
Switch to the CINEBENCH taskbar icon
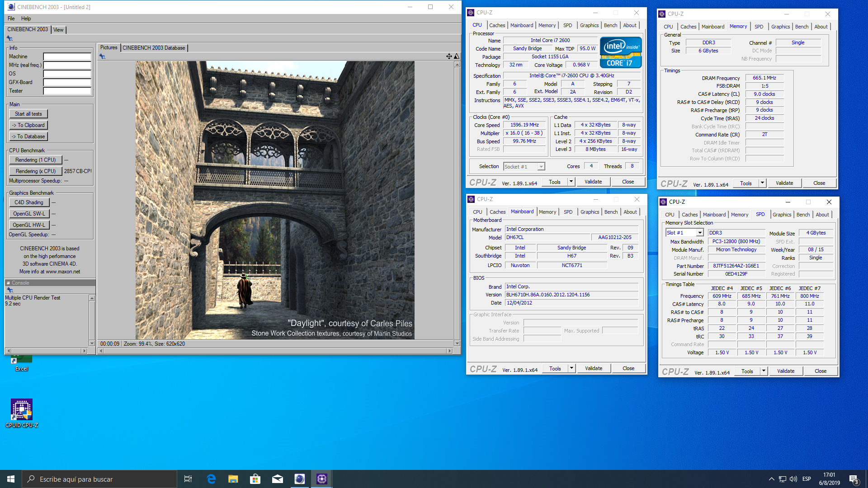pos(300,479)
